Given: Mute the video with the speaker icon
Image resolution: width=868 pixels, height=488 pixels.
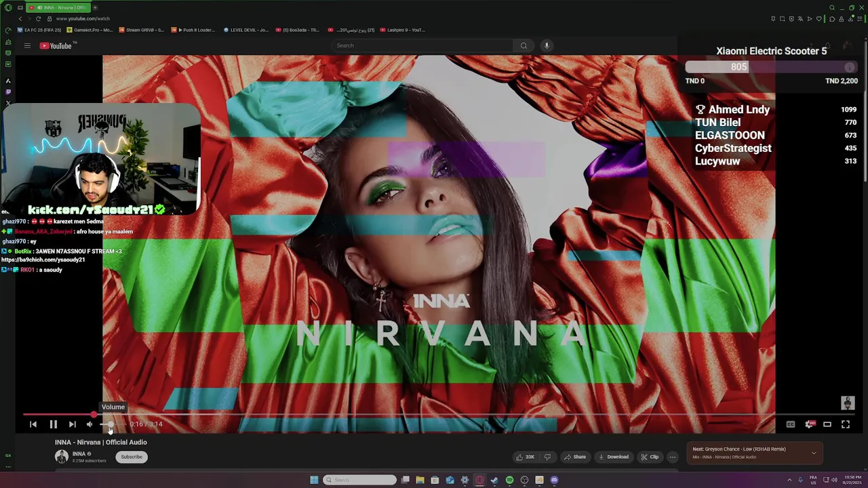Looking at the screenshot, I should point(90,424).
